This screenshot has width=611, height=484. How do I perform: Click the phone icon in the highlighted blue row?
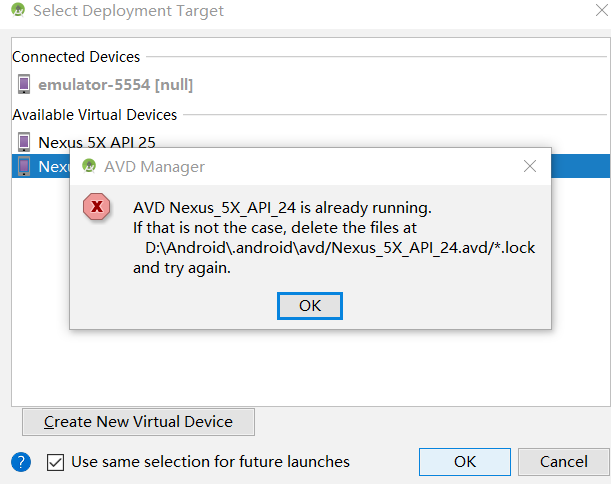[x=24, y=166]
